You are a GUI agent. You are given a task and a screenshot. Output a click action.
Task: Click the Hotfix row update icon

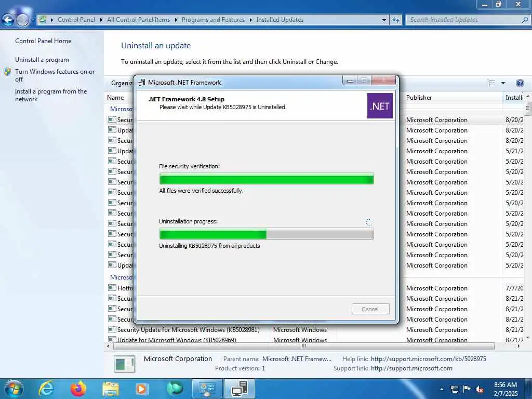pos(112,288)
